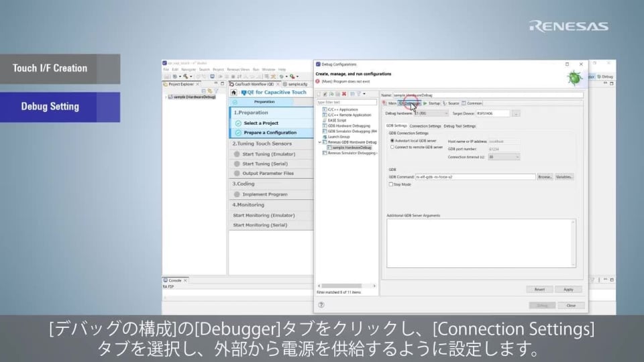Click the Apply button
This screenshot has width=644, height=362.
[x=568, y=290]
